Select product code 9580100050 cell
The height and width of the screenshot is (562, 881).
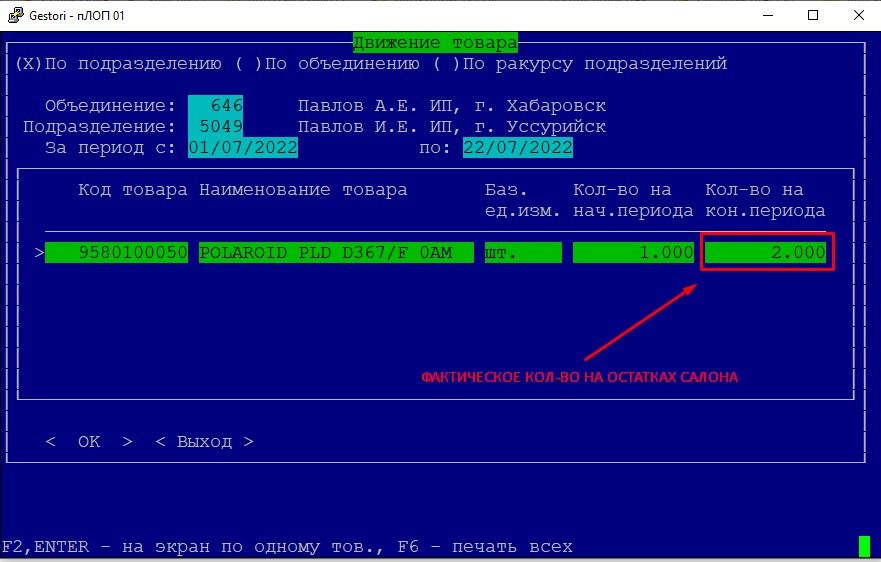pos(116,252)
